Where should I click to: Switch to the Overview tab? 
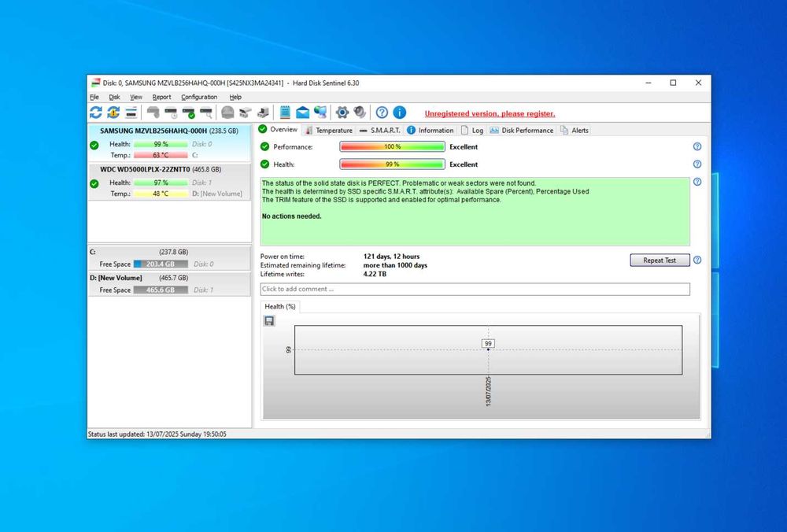coord(278,130)
